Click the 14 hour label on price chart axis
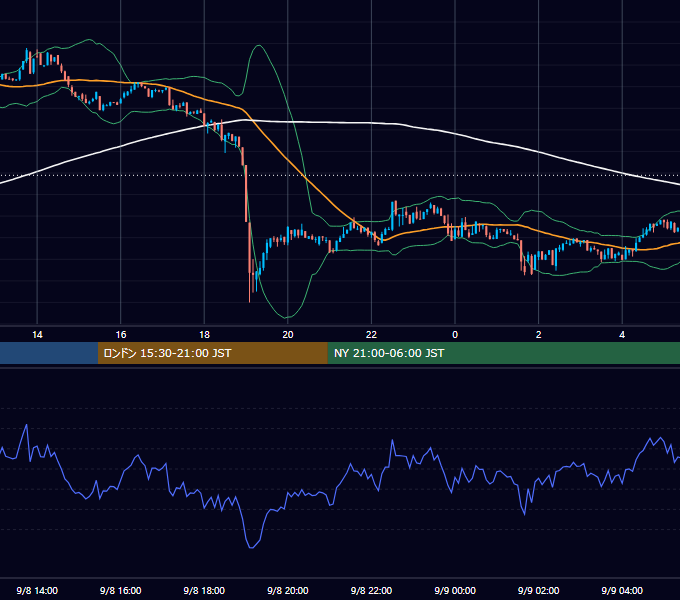680x600 pixels. tap(37, 335)
